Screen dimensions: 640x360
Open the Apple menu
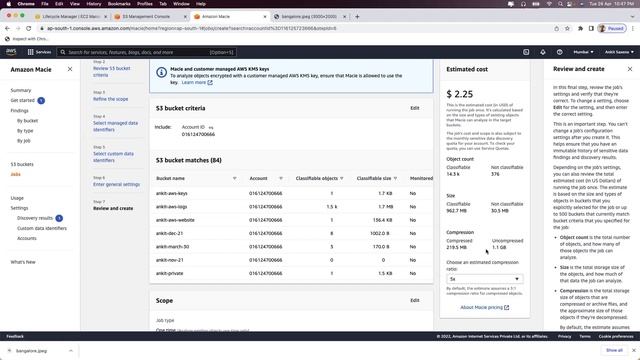[9, 4]
